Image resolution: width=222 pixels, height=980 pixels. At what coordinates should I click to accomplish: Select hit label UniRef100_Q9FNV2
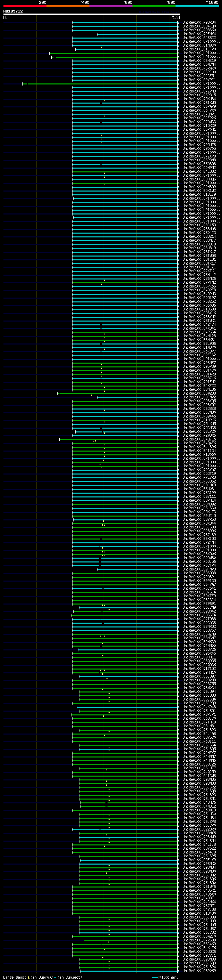click(x=199, y=397)
